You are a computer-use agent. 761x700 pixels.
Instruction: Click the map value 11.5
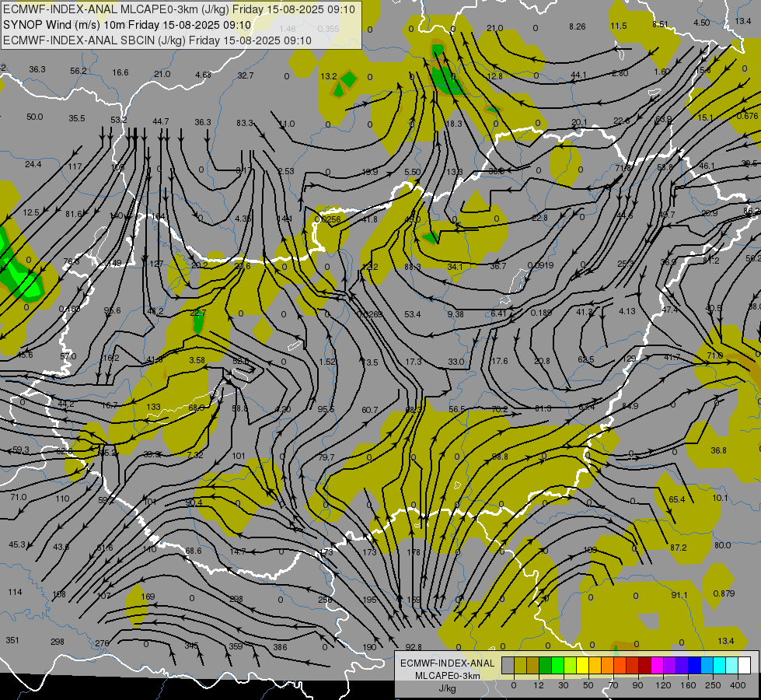(x=618, y=26)
